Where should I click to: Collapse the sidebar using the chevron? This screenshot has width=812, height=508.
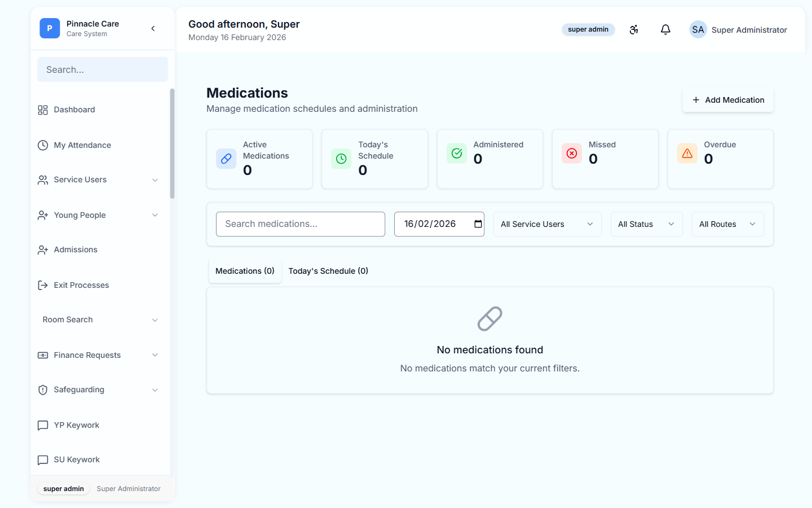153,28
